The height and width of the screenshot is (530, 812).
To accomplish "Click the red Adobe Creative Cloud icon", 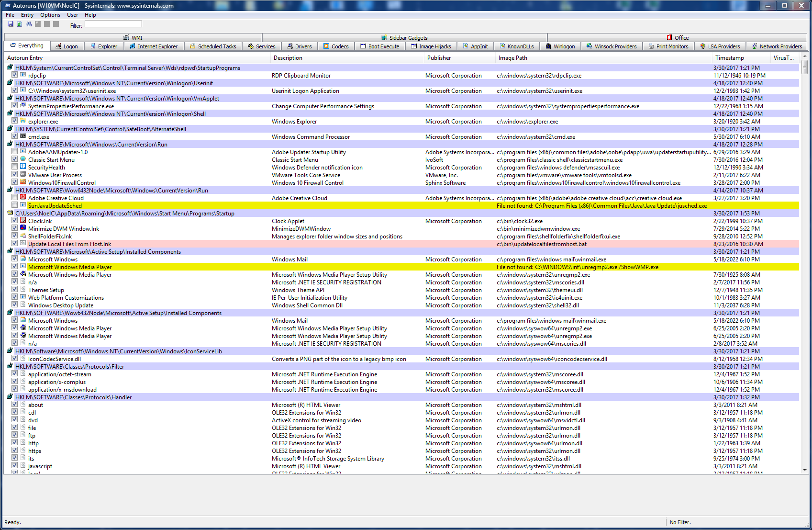I will [x=23, y=198].
